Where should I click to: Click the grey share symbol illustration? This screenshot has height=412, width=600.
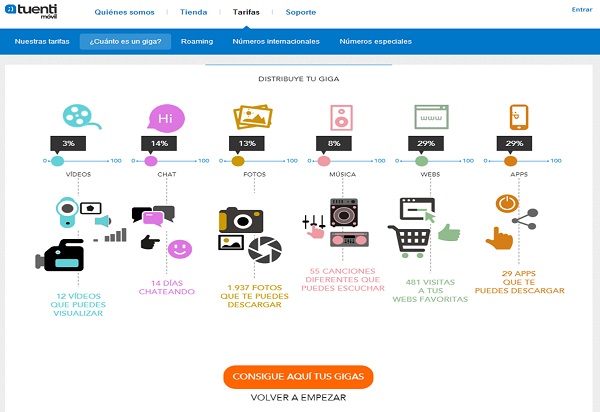coord(525,219)
